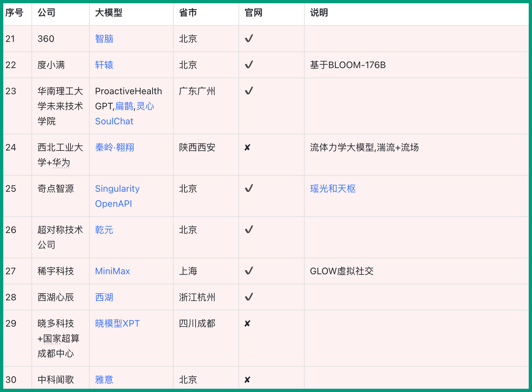Click the 西湖 model link

104,297
